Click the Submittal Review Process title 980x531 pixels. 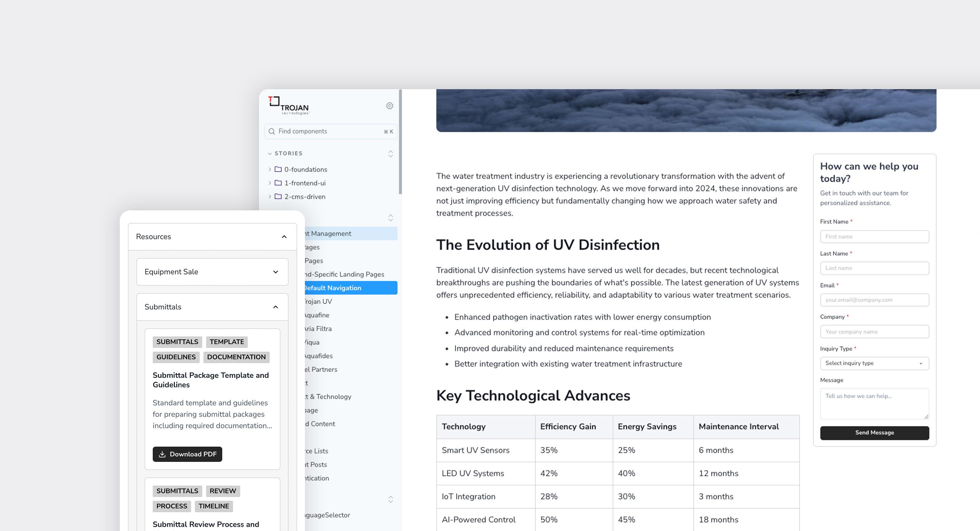pos(206,525)
